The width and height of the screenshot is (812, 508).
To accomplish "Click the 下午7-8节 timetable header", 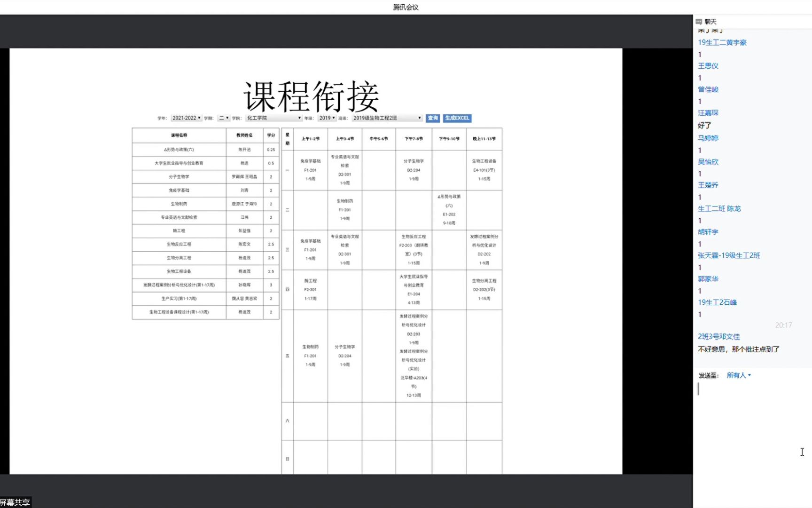I will [x=414, y=139].
